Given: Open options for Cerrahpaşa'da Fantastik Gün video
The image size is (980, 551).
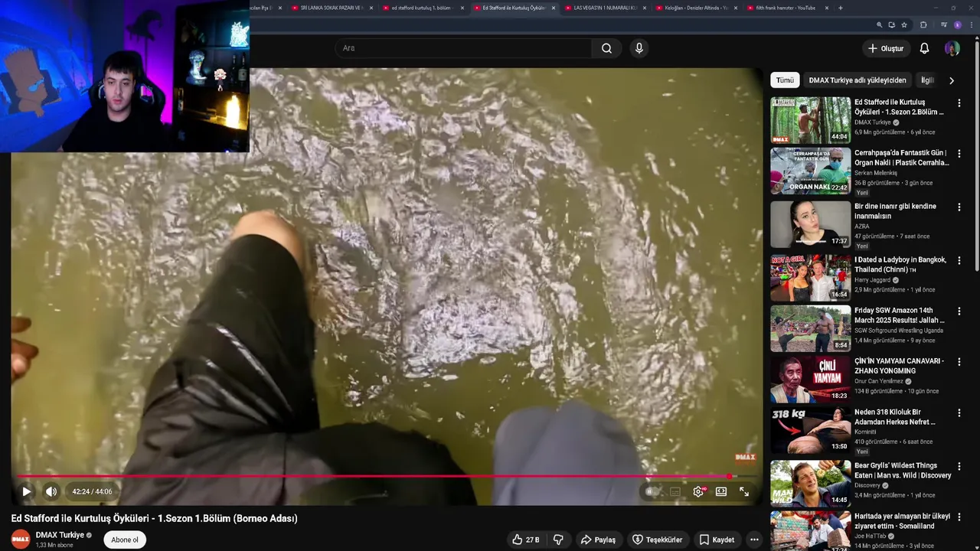Looking at the screenshot, I should pos(959,154).
